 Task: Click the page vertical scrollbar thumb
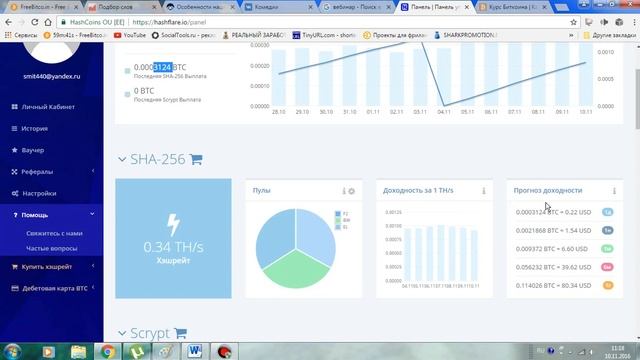pyautogui.click(x=637, y=99)
